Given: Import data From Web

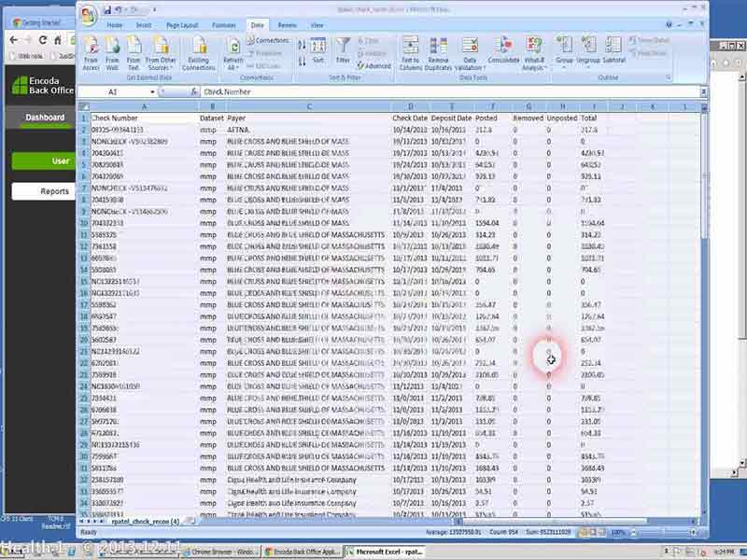Looking at the screenshot, I should coord(112,54).
